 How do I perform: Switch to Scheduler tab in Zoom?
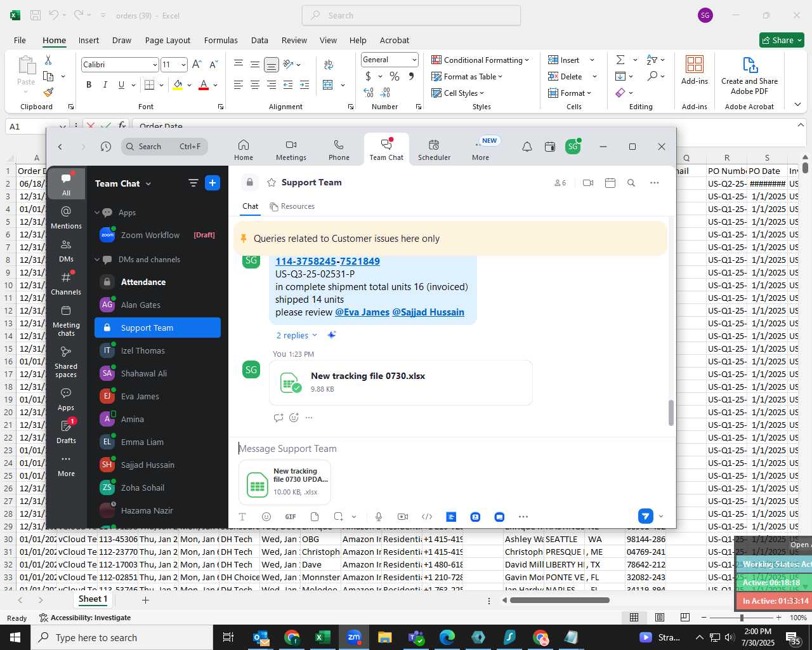tap(434, 150)
